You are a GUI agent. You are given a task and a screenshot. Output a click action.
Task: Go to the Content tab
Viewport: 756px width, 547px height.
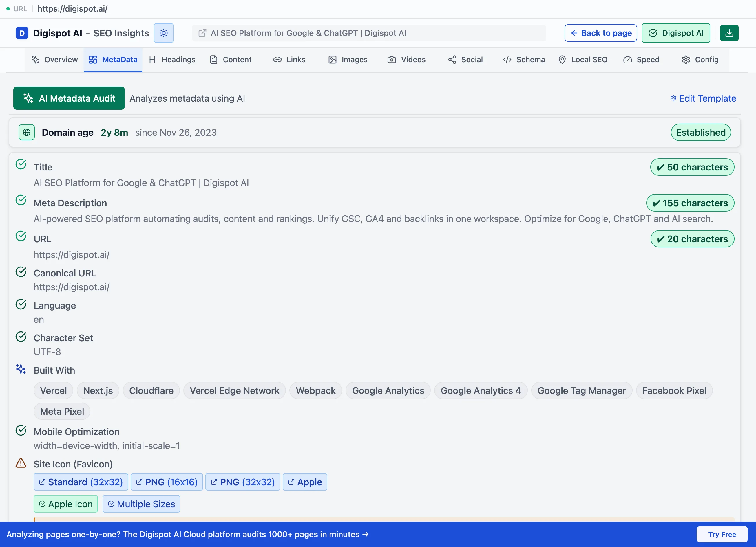pyautogui.click(x=231, y=60)
